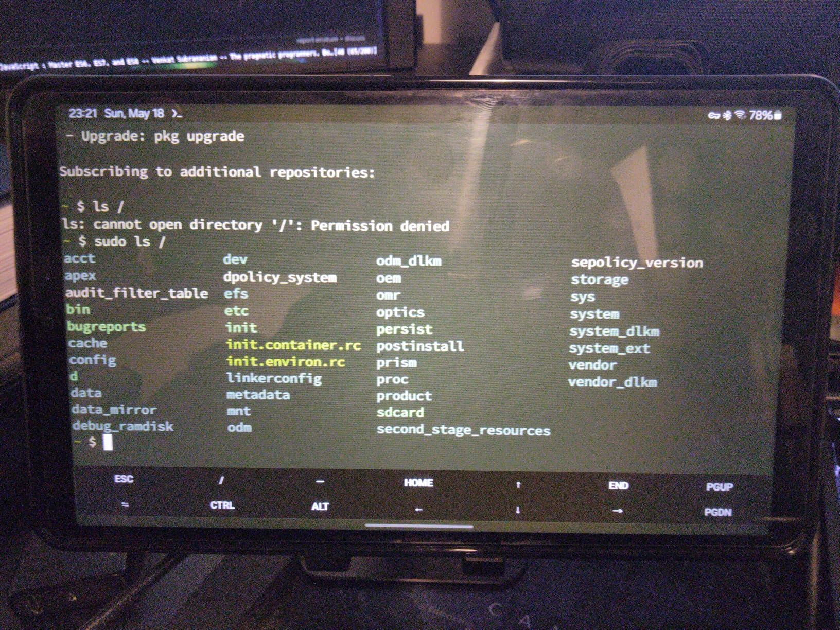Screen dimensions: 840x630
Task: Tap the left arrow key
Action: [x=418, y=510]
